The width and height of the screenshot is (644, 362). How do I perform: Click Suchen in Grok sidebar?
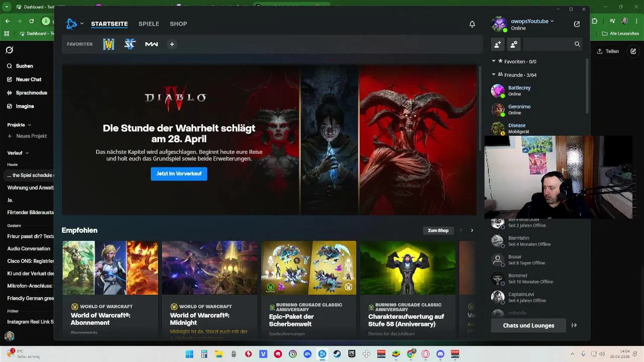[x=20, y=66]
